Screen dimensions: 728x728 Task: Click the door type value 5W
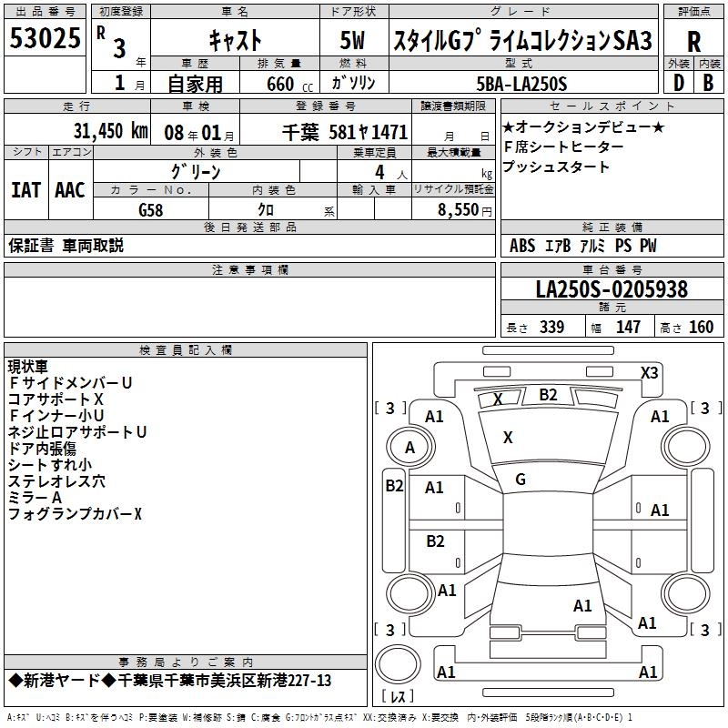(352, 40)
